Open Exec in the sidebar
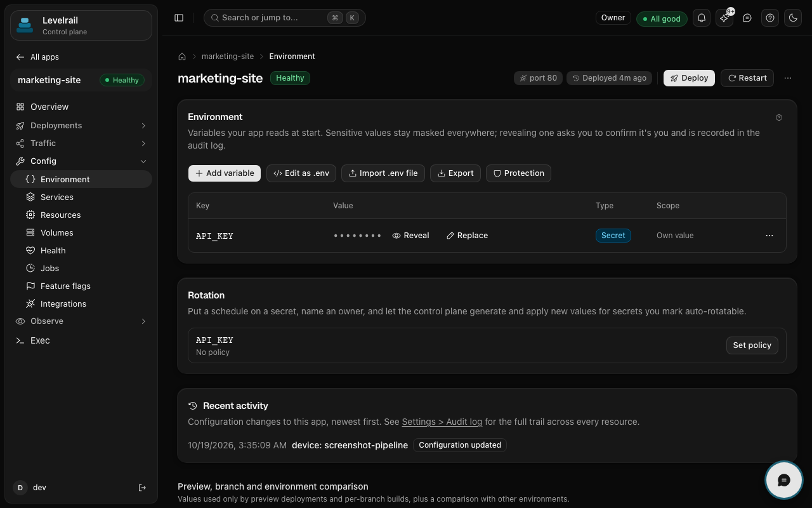 [81, 340]
